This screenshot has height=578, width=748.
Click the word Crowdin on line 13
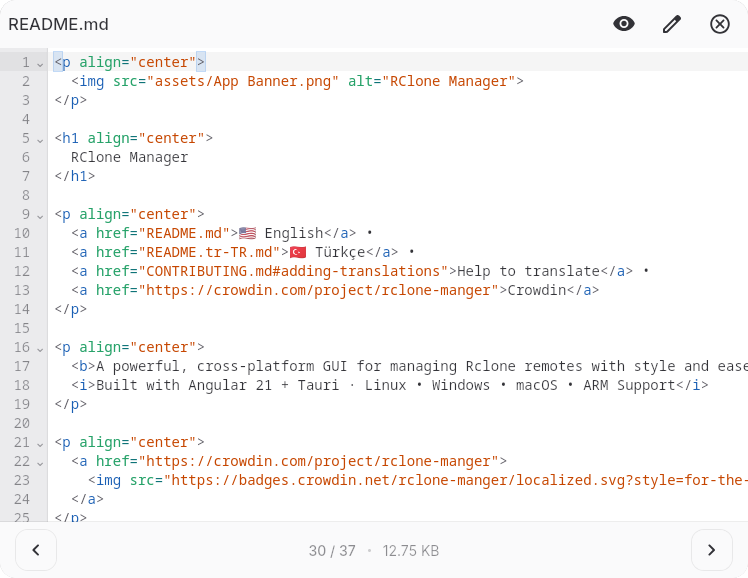537,290
